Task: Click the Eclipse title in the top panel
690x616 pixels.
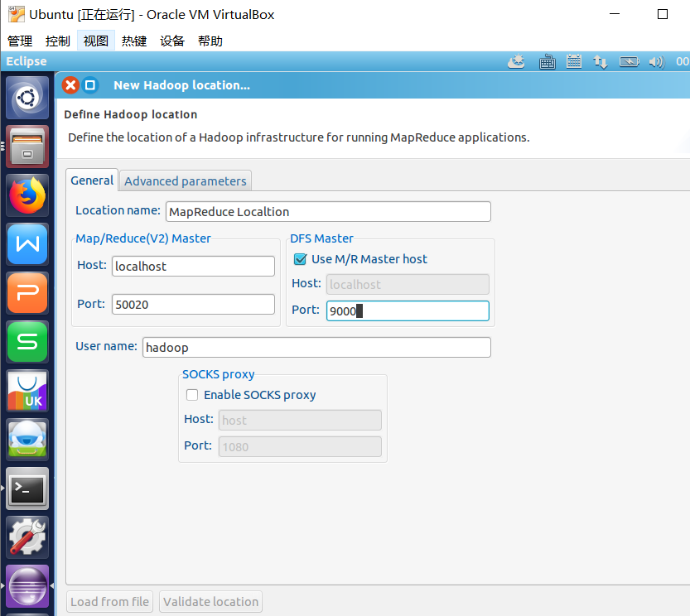Action: (27, 61)
